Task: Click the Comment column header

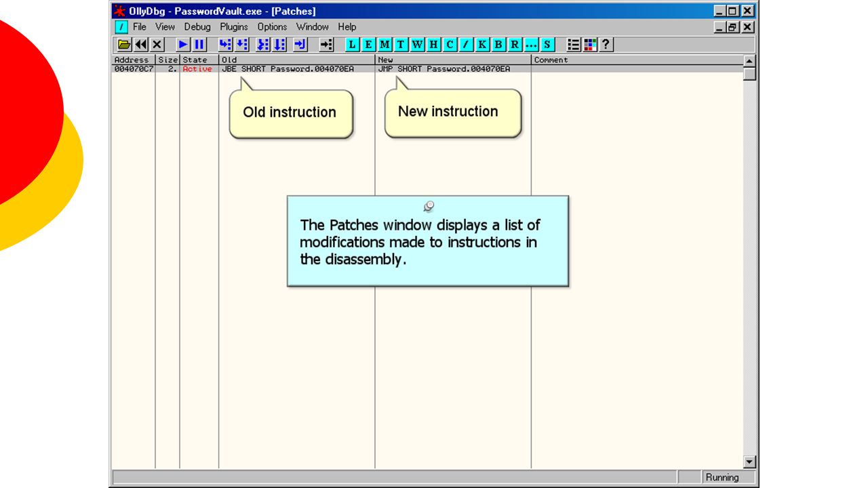Action: (x=637, y=60)
